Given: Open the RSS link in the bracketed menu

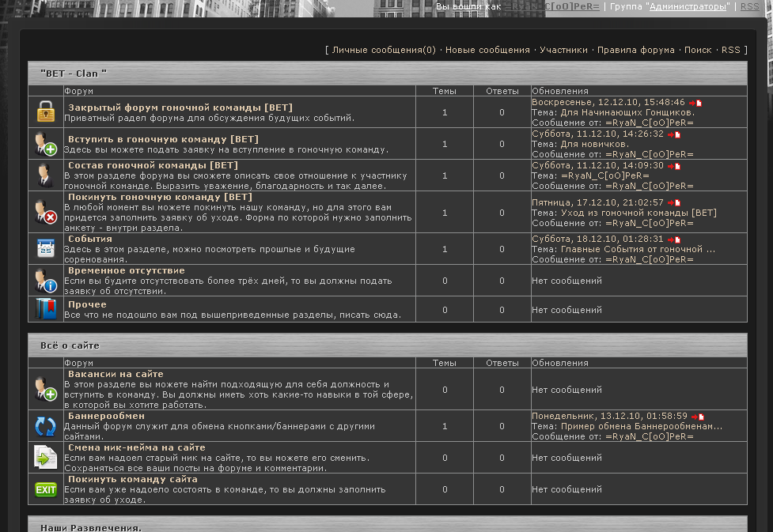Looking at the screenshot, I should pos(731,50).
